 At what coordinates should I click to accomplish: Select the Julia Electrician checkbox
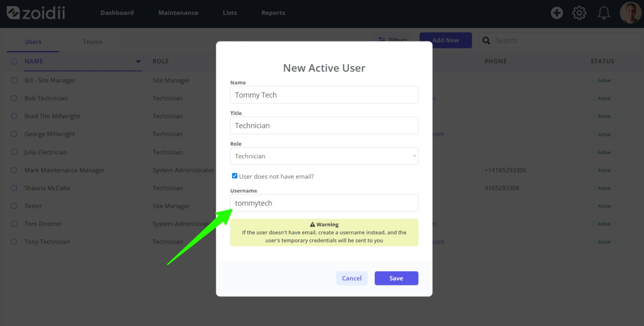click(x=14, y=152)
